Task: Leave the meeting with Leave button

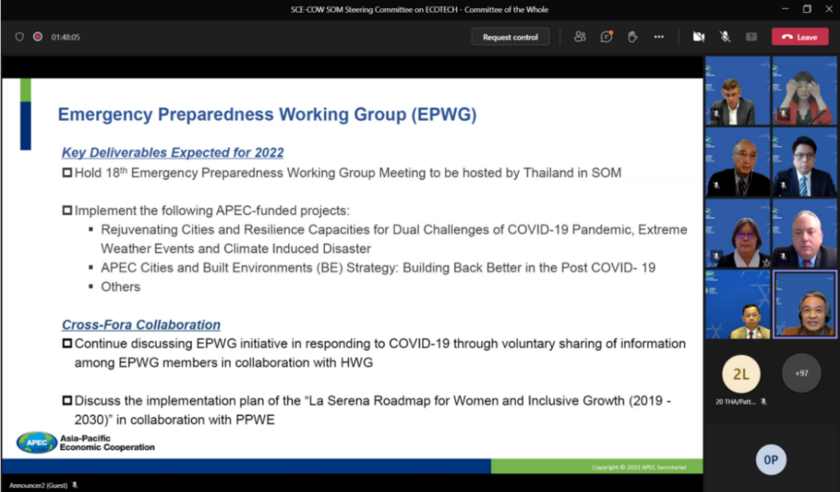Action: (x=800, y=37)
